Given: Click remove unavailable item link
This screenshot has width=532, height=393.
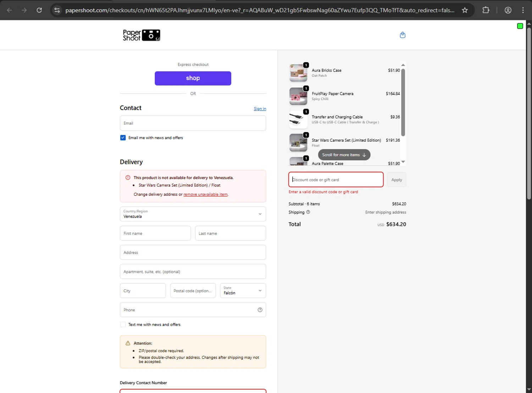Looking at the screenshot, I should [x=206, y=194].
